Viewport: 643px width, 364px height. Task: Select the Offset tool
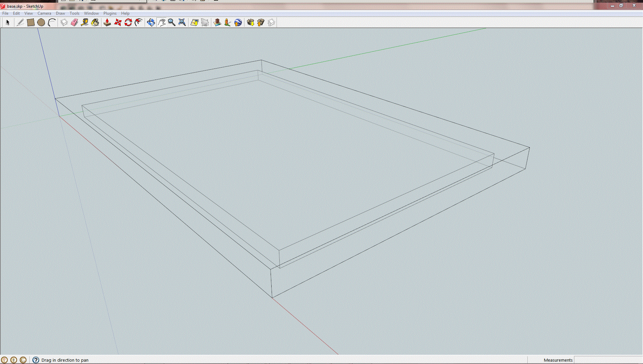pyautogui.click(x=139, y=22)
